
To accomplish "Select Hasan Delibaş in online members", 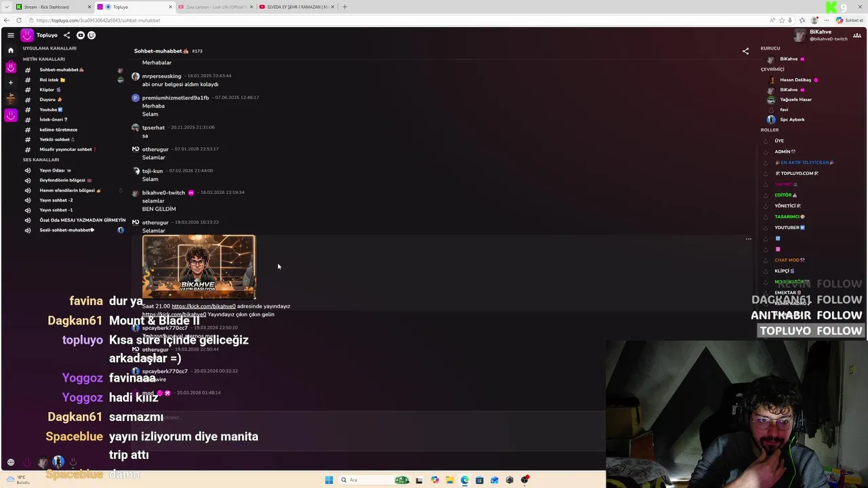I will point(795,80).
